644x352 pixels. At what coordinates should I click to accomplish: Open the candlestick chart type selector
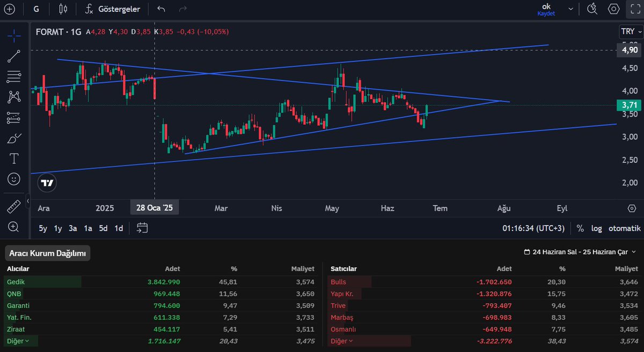pyautogui.click(x=64, y=9)
